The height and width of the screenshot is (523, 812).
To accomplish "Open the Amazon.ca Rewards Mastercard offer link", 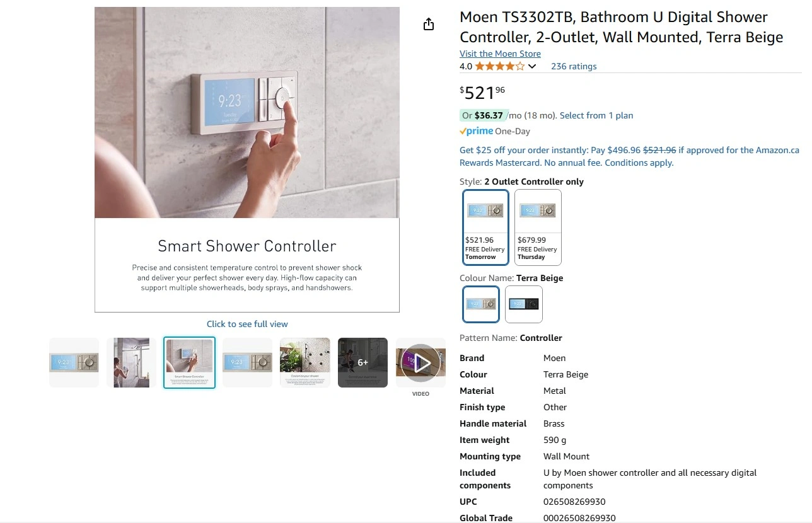I will point(629,156).
